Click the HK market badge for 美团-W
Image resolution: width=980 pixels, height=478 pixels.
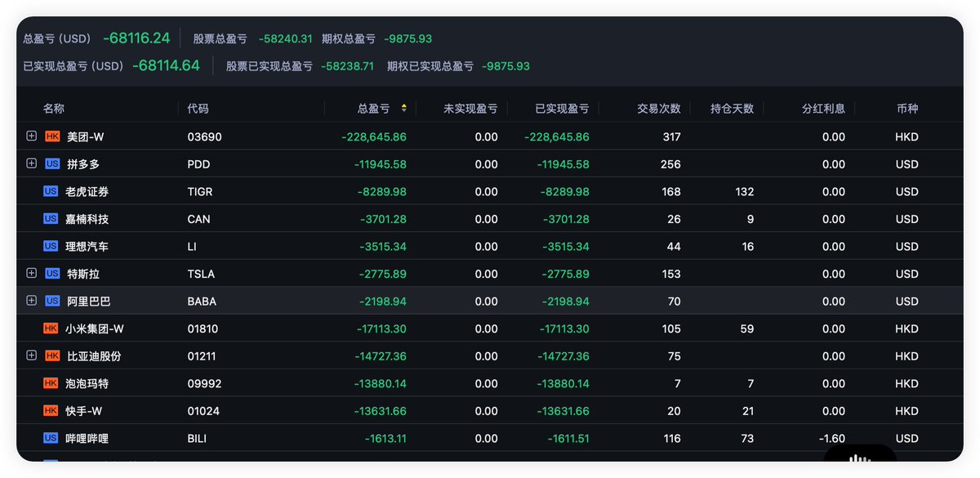52,137
